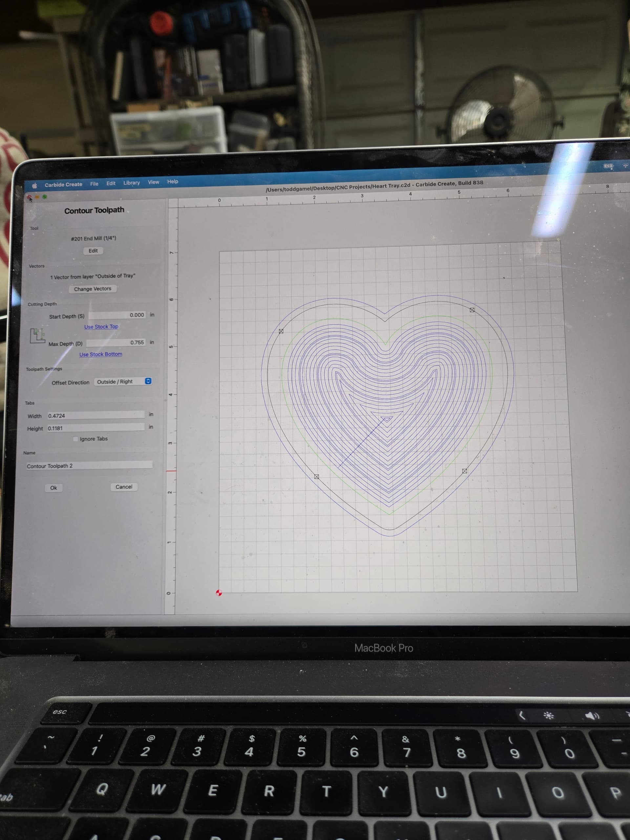Open the View menu

pos(154,182)
